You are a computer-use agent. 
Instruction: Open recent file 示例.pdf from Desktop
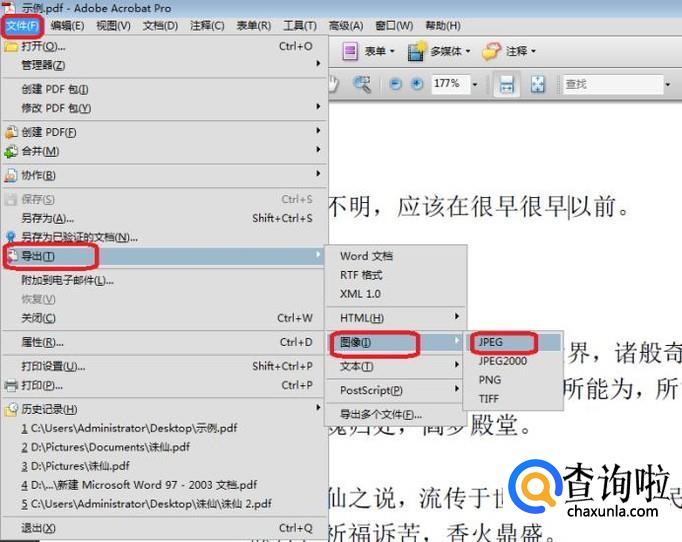click(x=129, y=428)
